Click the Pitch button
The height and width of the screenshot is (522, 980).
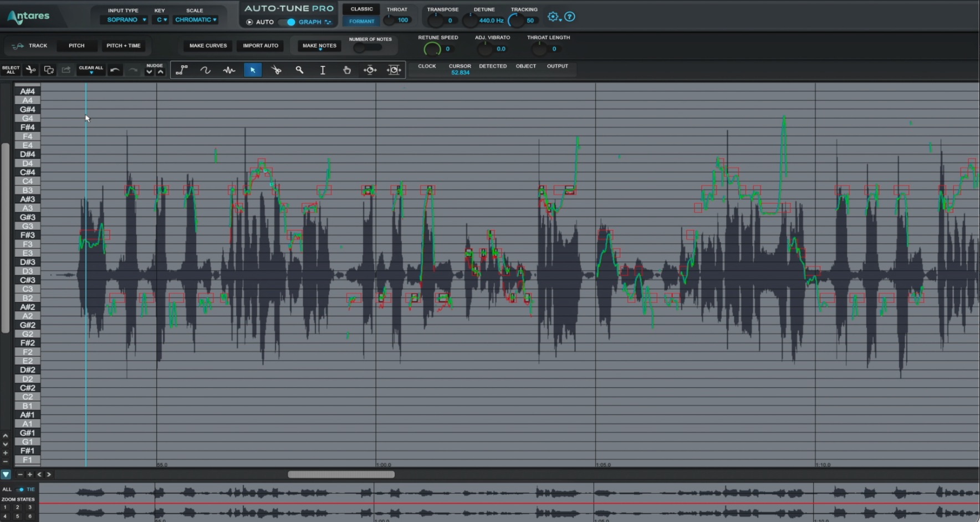[76, 45]
